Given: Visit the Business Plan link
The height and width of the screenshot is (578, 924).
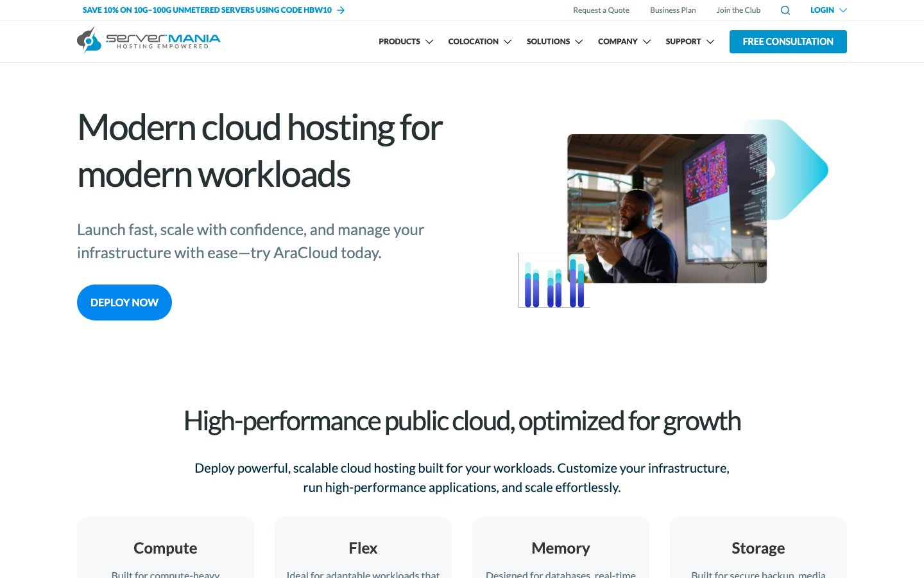Looking at the screenshot, I should click(672, 10).
